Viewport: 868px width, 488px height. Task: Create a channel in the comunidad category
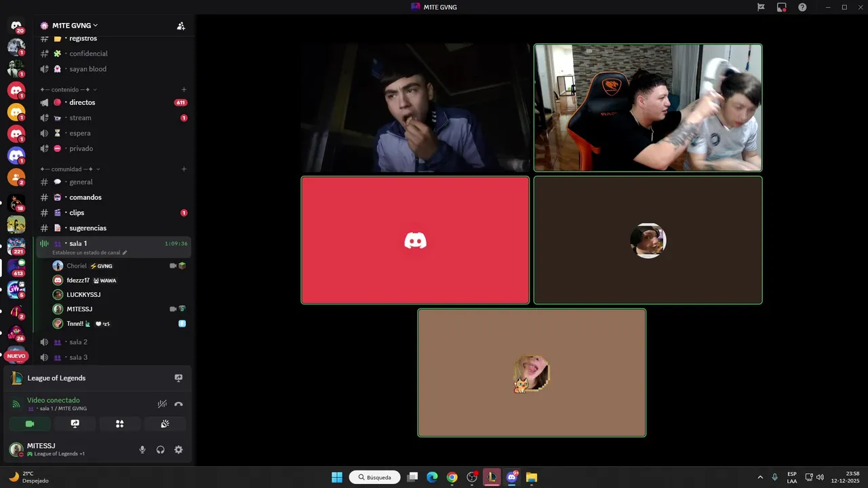coord(184,169)
